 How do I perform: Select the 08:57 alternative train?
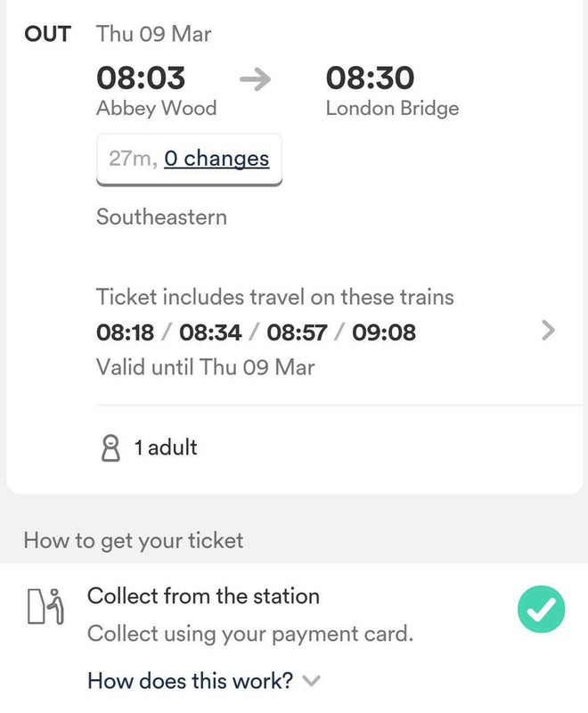297,332
